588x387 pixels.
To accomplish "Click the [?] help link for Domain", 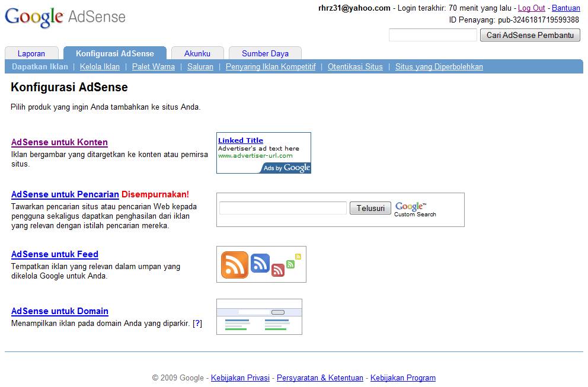I will click(x=197, y=323).
